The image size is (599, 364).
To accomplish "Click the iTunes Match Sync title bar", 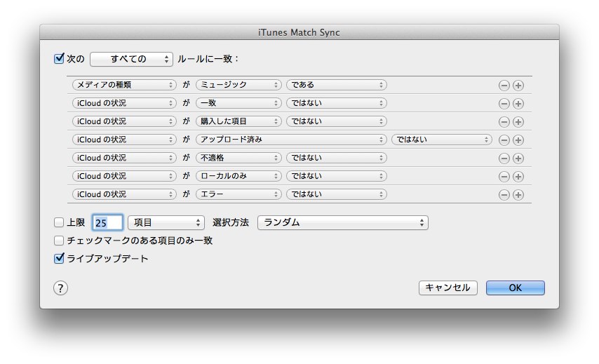I will point(299,32).
